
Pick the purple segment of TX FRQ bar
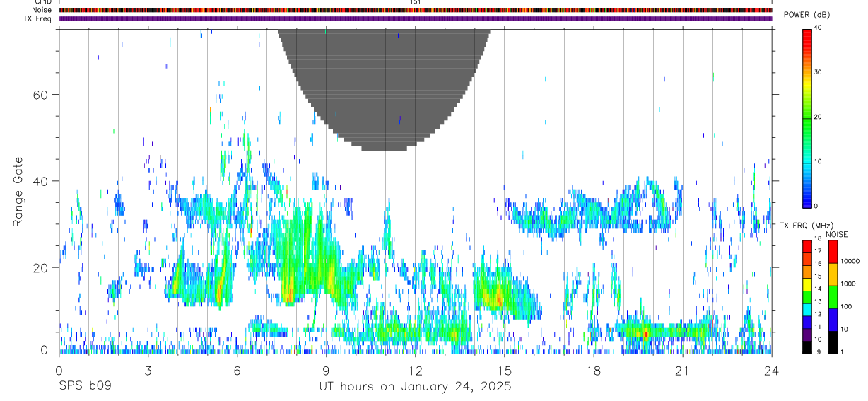807,335
